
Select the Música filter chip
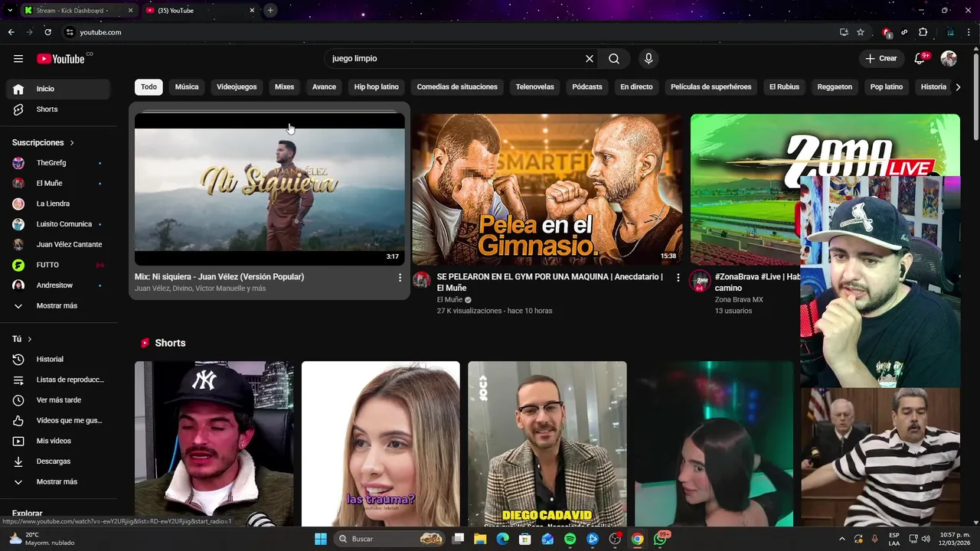coord(187,87)
